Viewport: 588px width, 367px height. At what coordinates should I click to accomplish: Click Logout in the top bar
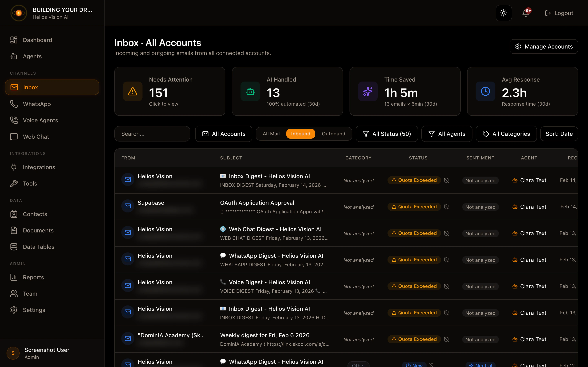[x=559, y=13]
